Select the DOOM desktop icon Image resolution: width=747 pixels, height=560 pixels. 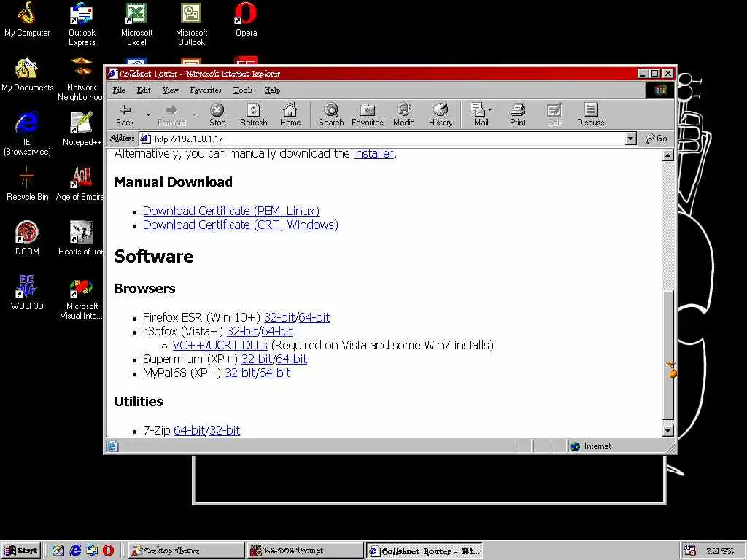click(27, 238)
